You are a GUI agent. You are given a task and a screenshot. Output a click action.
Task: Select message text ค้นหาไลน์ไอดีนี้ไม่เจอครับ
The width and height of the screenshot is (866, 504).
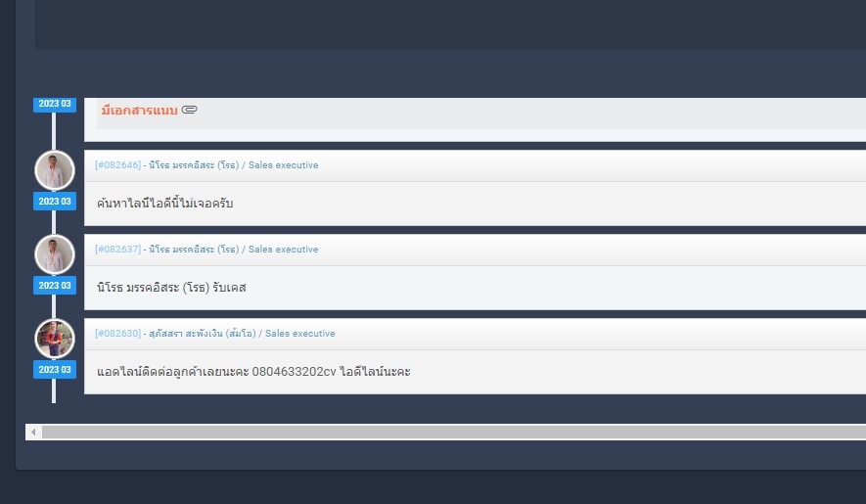click(164, 203)
